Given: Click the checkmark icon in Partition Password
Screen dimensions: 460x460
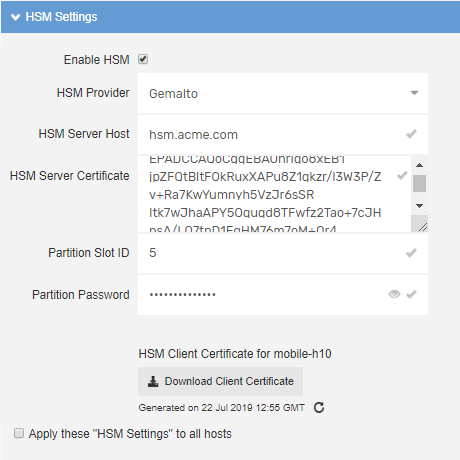Looking at the screenshot, I should point(411,294).
